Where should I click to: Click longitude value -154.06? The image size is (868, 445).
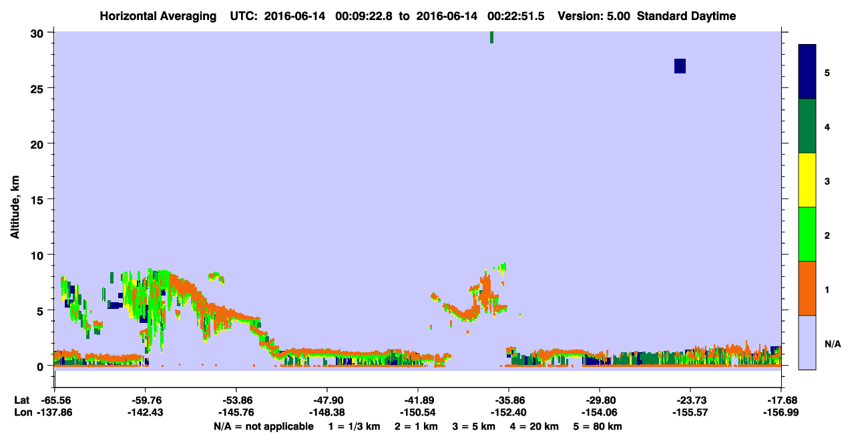600,412
